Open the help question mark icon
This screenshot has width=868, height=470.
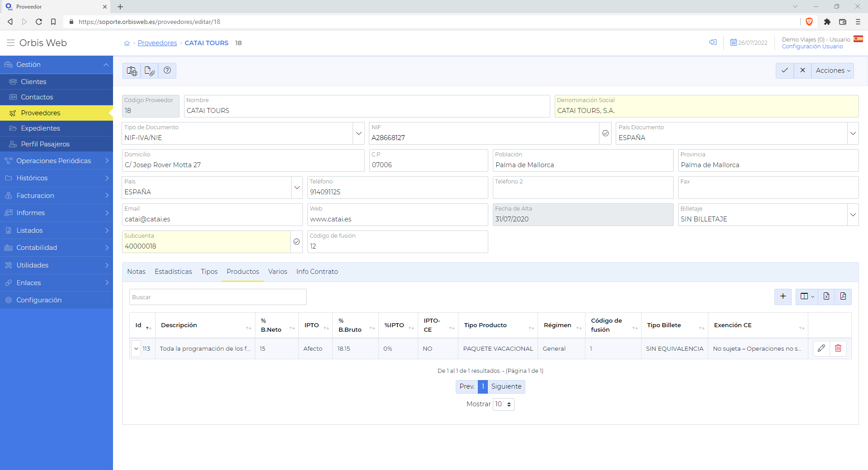[x=167, y=70]
